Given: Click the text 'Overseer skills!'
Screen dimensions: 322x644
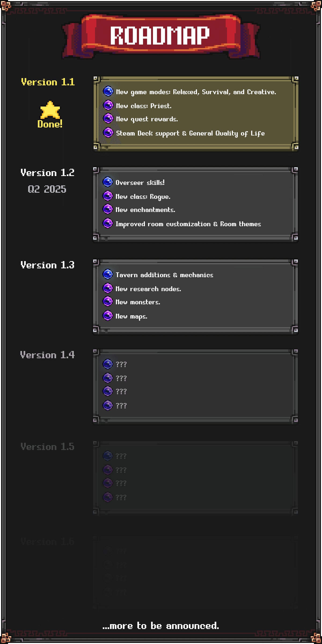Looking at the screenshot, I should point(140,183).
